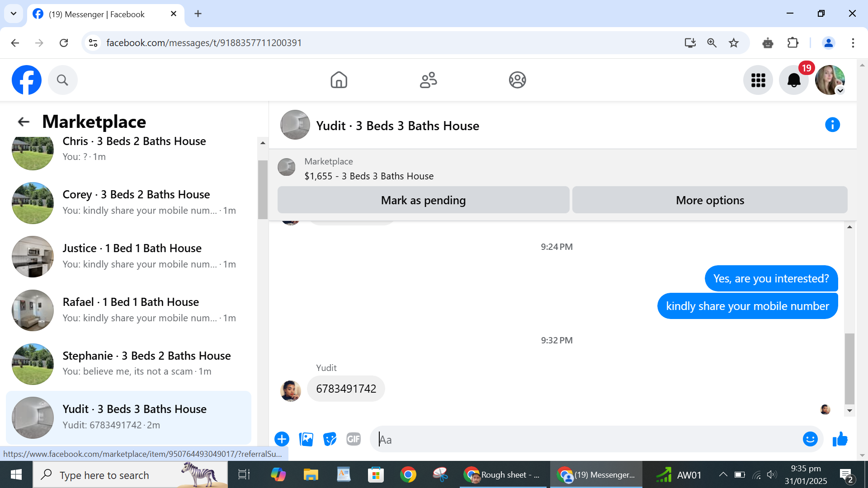This screenshot has height=488, width=868.
Task: Open conversation information icon
Action: tap(832, 125)
